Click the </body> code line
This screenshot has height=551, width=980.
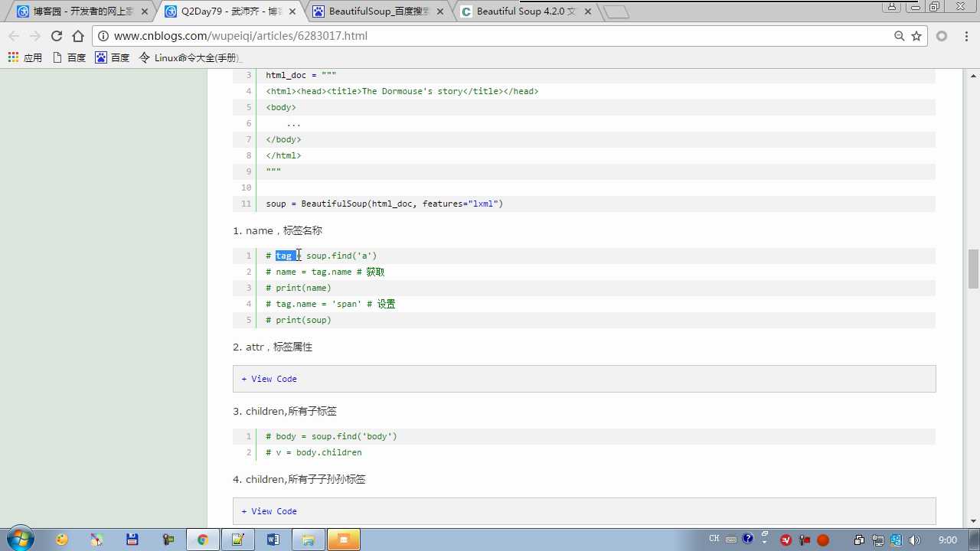coord(283,139)
